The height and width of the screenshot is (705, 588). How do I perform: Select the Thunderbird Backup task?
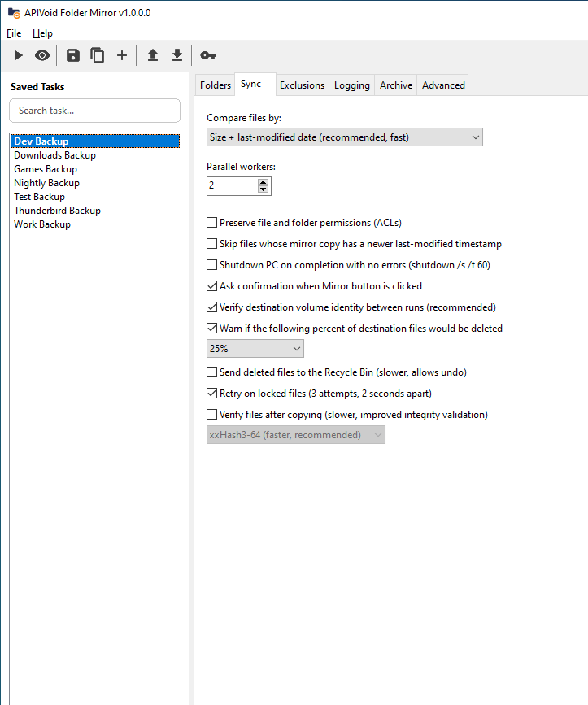tap(95, 211)
